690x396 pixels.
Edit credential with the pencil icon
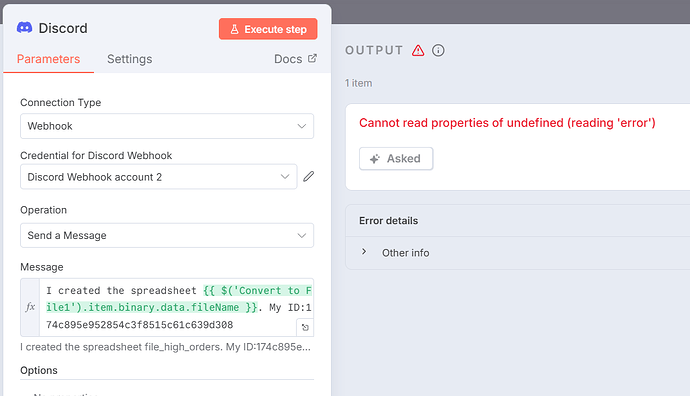(309, 176)
